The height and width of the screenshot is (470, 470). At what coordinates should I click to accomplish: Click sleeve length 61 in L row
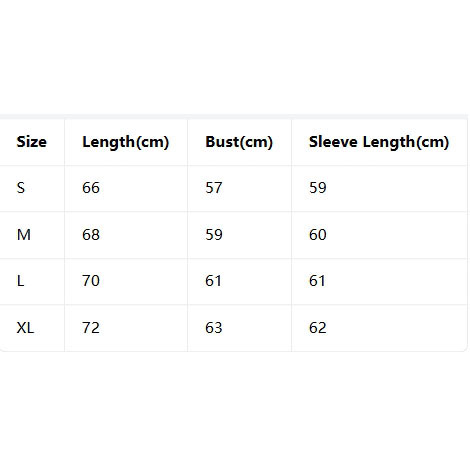[x=317, y=281]
